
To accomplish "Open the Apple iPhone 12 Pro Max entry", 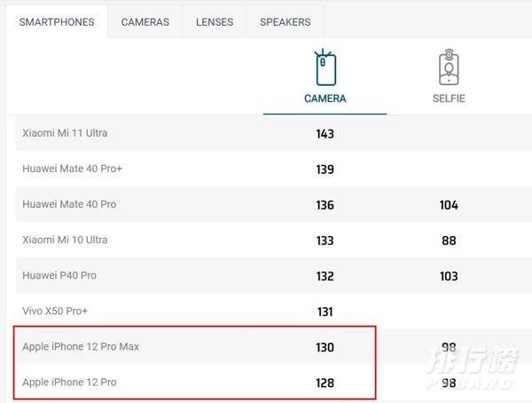I will click(81, 346).
